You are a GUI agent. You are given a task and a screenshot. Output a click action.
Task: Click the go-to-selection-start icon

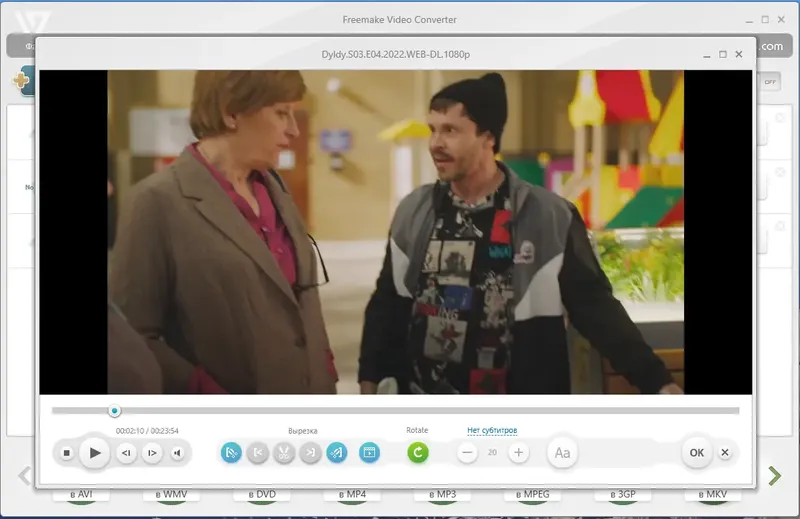click(x=258, y=453)
